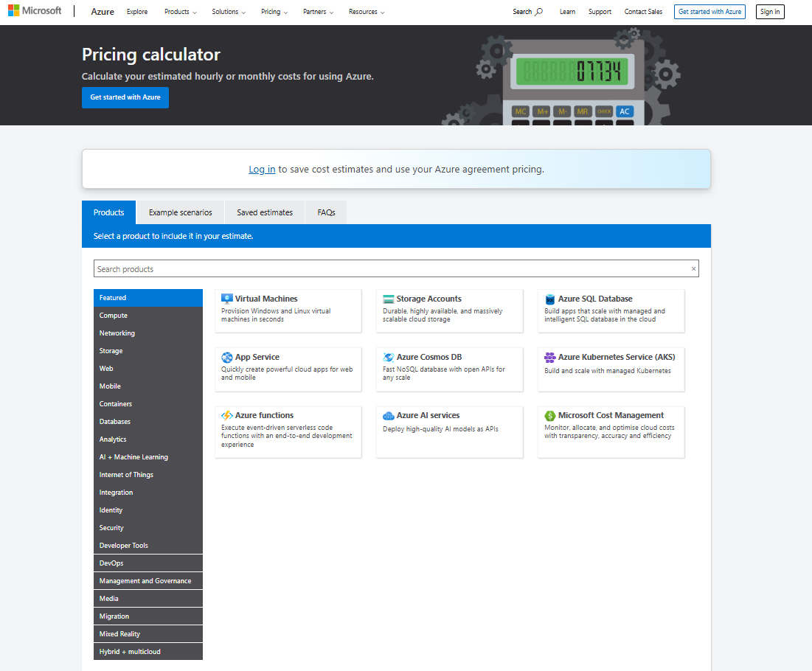Switch to the FAQs tab
The height and width of the screenshot is (671, 812).
click(326, 212)
